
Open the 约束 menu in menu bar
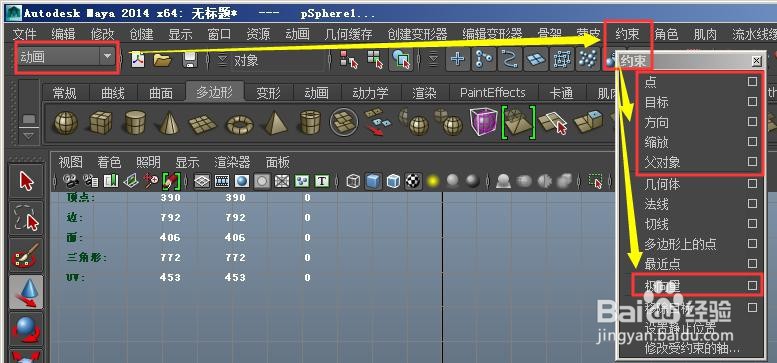click(x=627, y=34)
